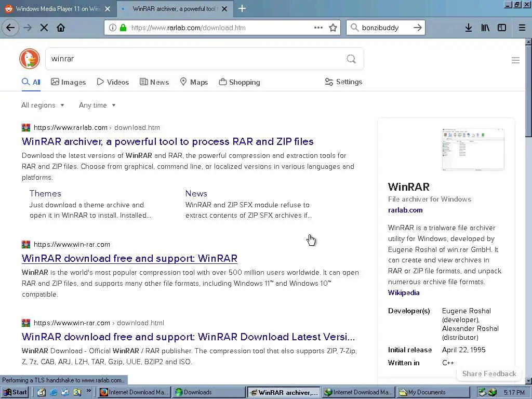Close the WinRAR archiver tab
Image resolution: width=532 pixels, height=399 pixels.
click(224, 9)
